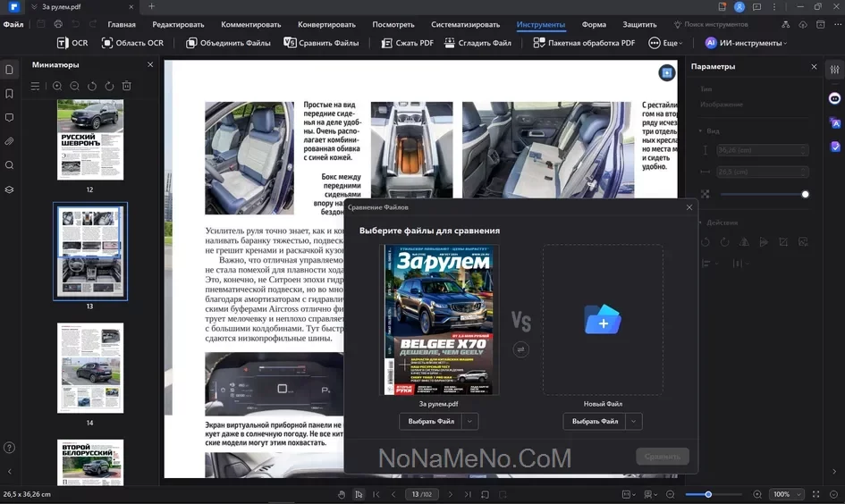
Task: Click the zoom slider in status bar
Action: pyautogui.click(x=714, y=494)
